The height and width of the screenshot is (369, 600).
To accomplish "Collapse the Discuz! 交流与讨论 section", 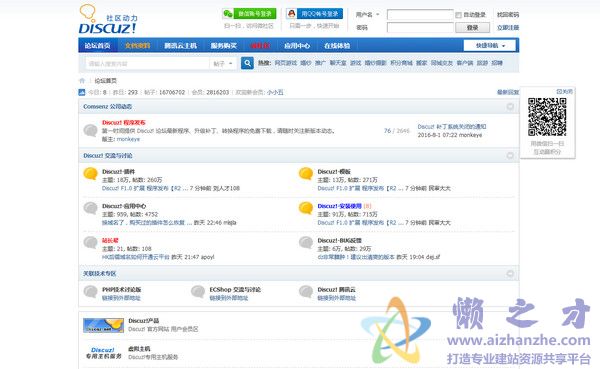I will point(510,155).
